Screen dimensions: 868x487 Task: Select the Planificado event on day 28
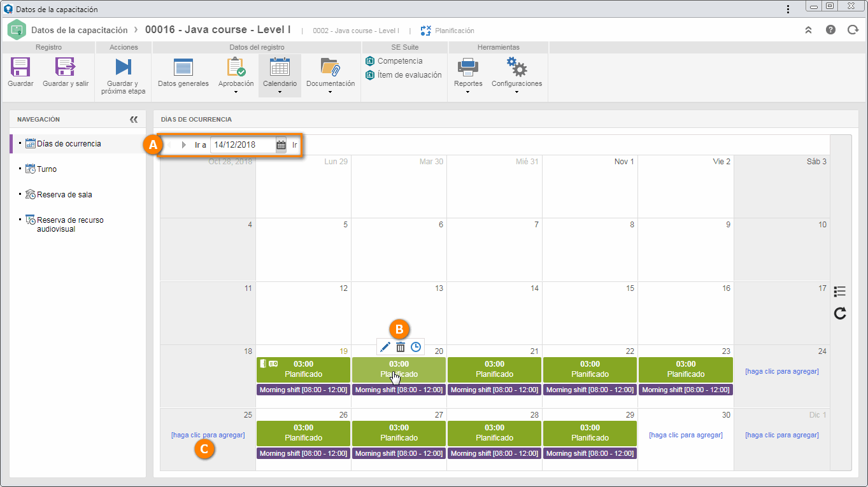(494, 433)
